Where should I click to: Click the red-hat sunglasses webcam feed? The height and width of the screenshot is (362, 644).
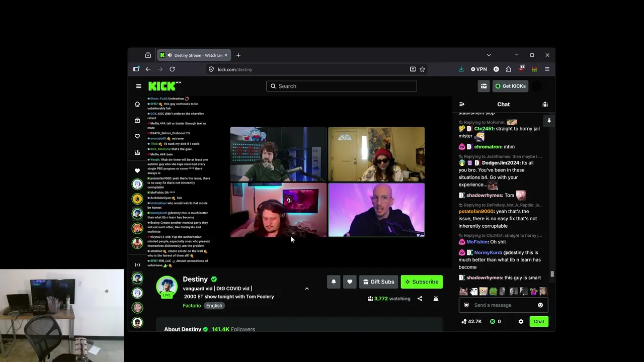click(x=376, y=154)
